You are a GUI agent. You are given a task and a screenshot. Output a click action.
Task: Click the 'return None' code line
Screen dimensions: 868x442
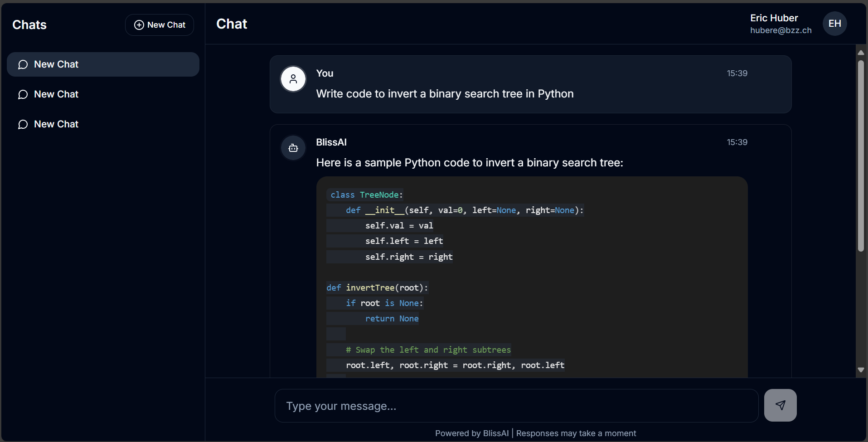pyautogui.click(x=392, y=319)
